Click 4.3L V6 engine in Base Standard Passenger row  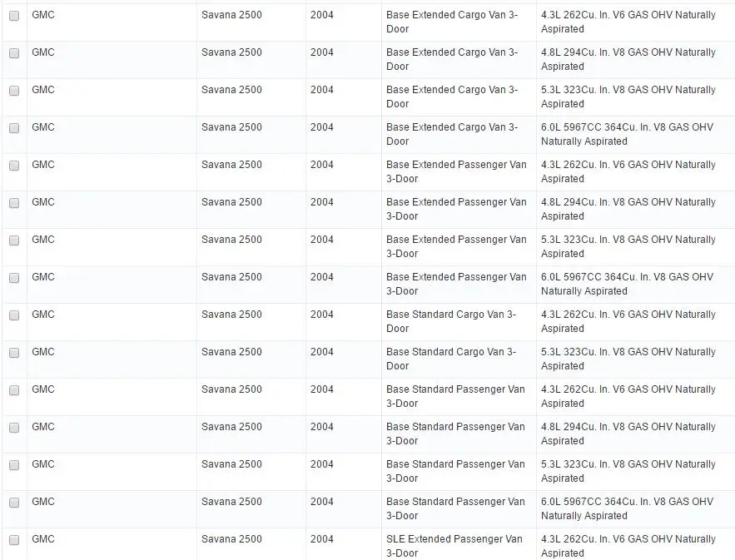(628, 396)
